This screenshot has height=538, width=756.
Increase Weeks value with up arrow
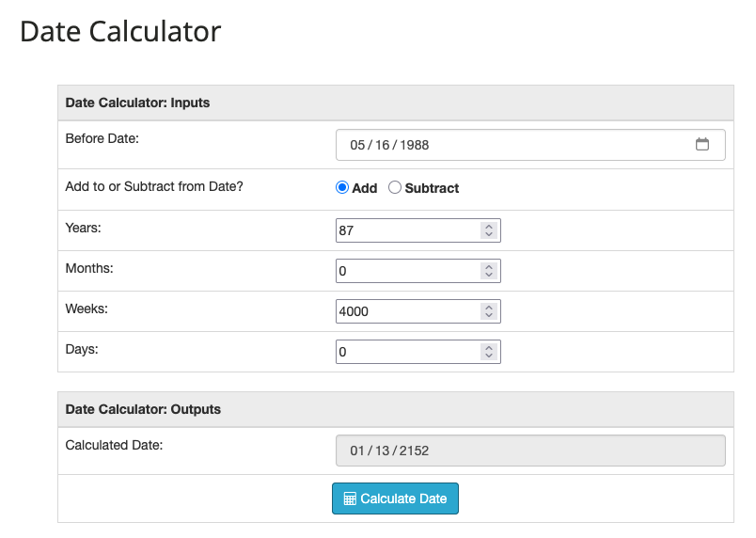(x=489, y=307)
